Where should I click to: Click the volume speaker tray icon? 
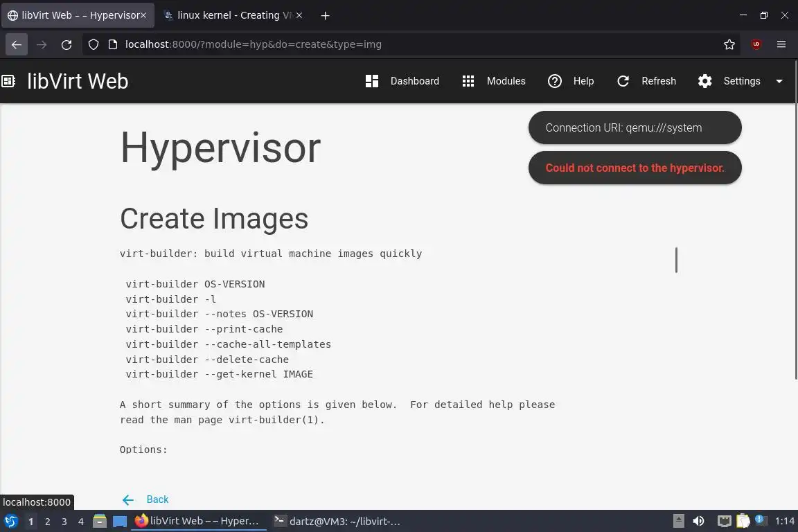coord(699,522)
